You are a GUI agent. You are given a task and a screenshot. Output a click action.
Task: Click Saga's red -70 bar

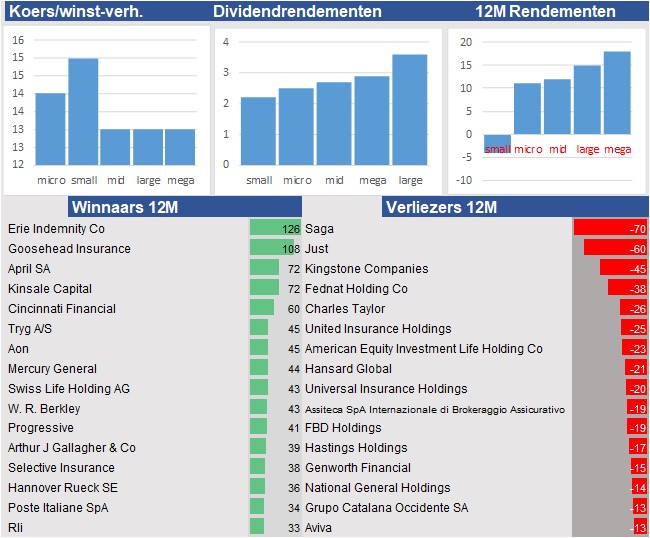tap(610, 229)
